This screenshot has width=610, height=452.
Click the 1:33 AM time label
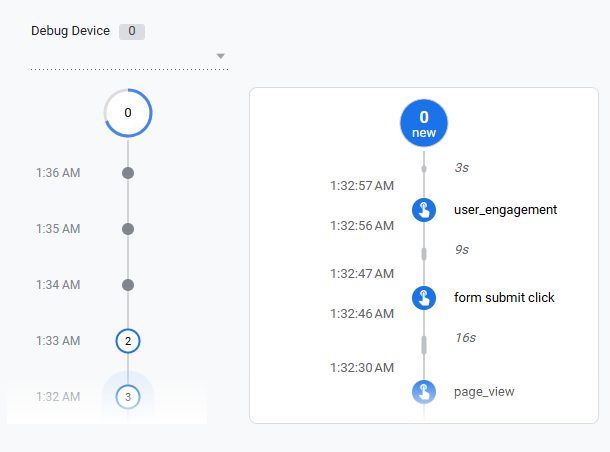point(58,341)
